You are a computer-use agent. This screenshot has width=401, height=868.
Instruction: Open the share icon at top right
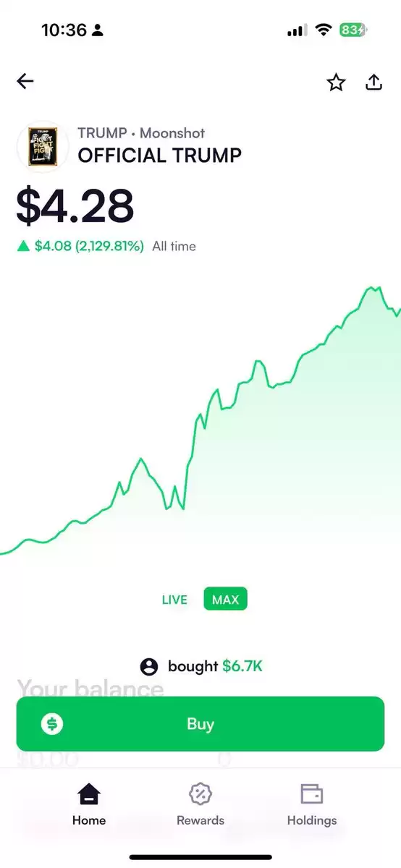click(373, 82)
